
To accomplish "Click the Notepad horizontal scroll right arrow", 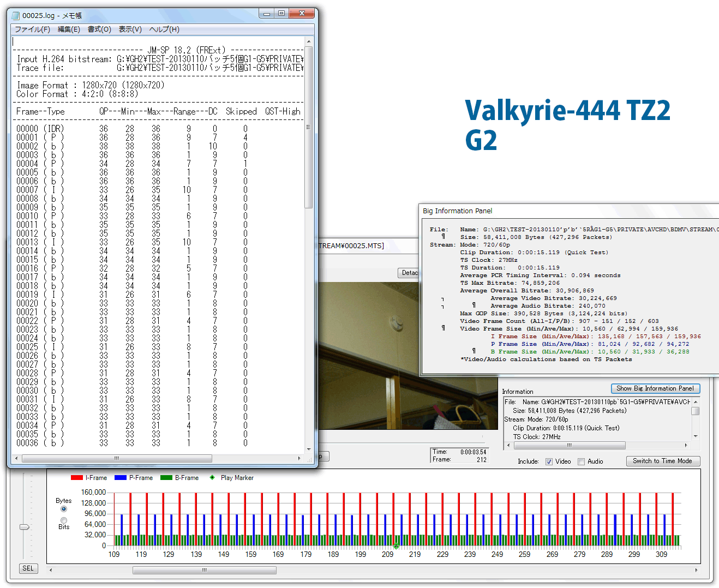I will [x=299, y=459].
